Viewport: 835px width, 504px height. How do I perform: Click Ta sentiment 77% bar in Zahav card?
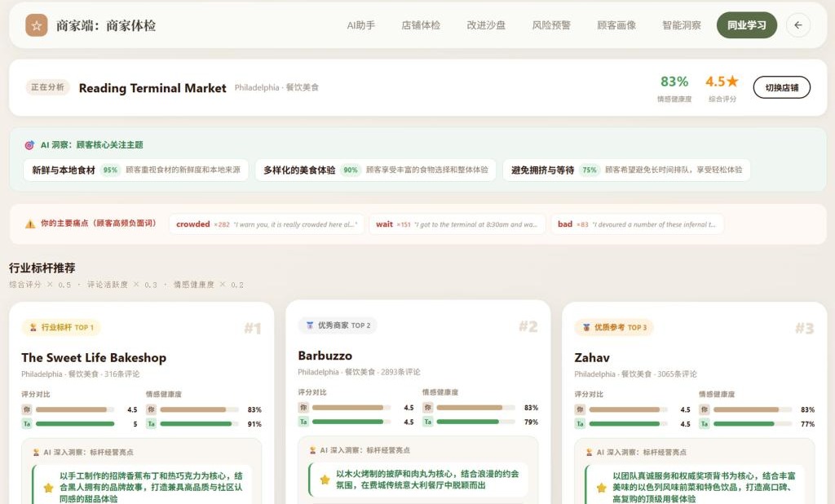753,424
